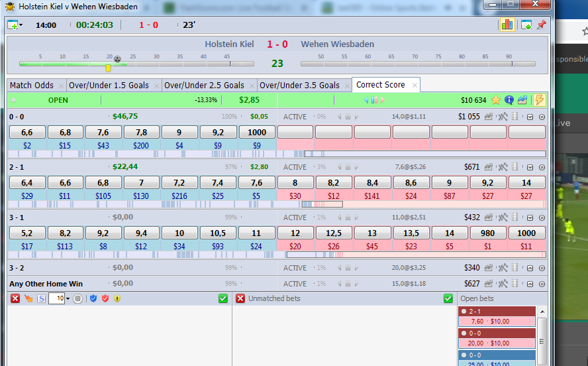The width and height of the screenshot is (588, 366).
Task: Open tools icon in Any Other Home Win row
Action: [x=503, y=284]
